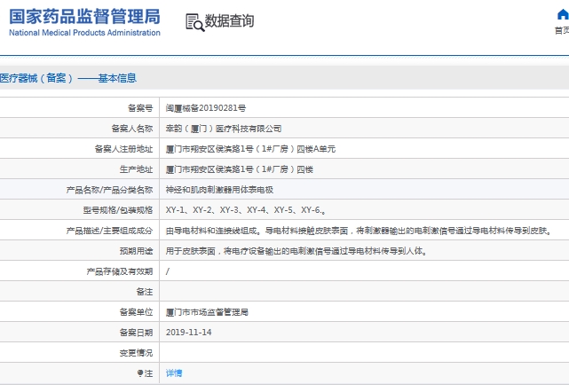Image resolution: width=569 pixels, height=392 pixels.
Task: Click the 产品存储及有效期 label
Action: pyautogui.click(x=119, y=271)
